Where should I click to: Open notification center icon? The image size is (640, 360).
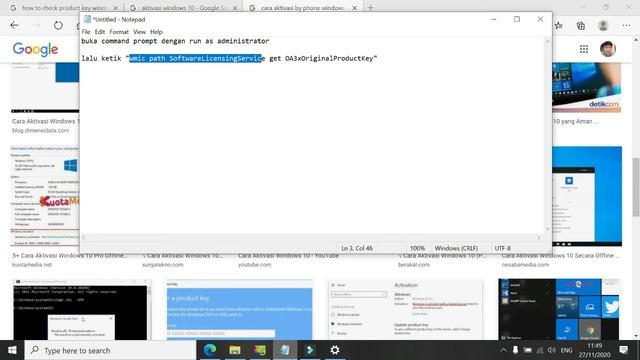point(623,350)
